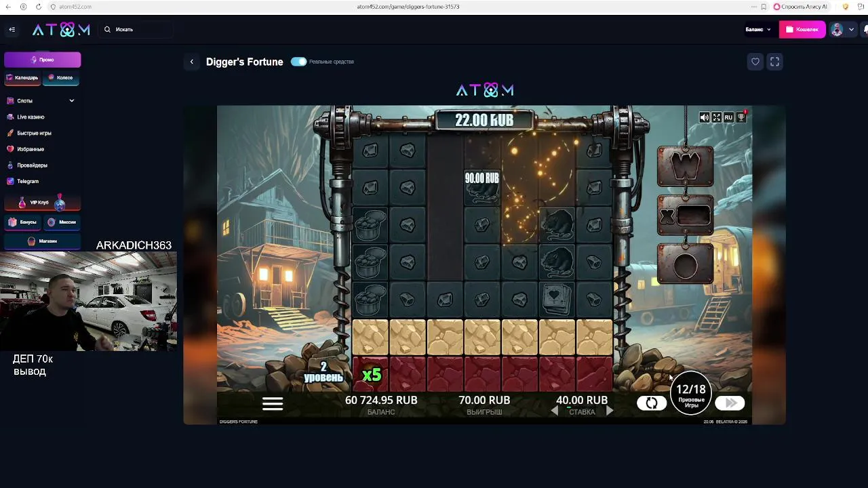Go back with arrow beside Digger's Fortune
Image resolution: width=868 pixels, height=488 pixels.
coord(192,62)
